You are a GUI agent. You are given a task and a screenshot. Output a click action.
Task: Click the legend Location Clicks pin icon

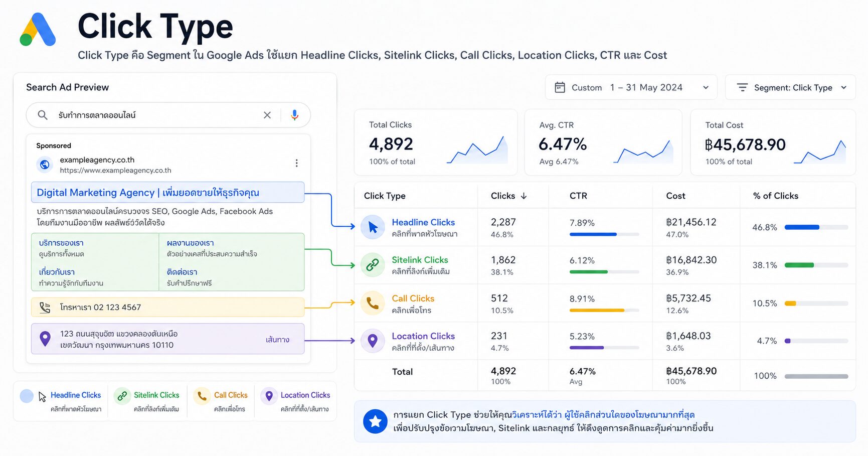point(269,396)
